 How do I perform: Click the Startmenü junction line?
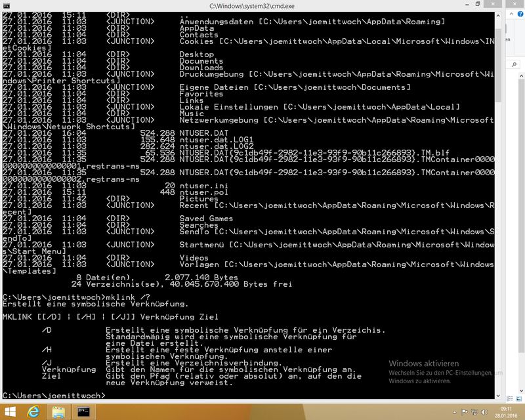click(249, 248)
